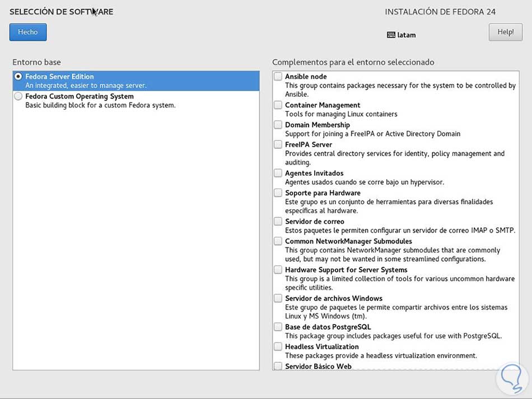Enable the Servidor de correo checkbox
The width and height of the screenshot is (532, 399).
click(278, 222)
